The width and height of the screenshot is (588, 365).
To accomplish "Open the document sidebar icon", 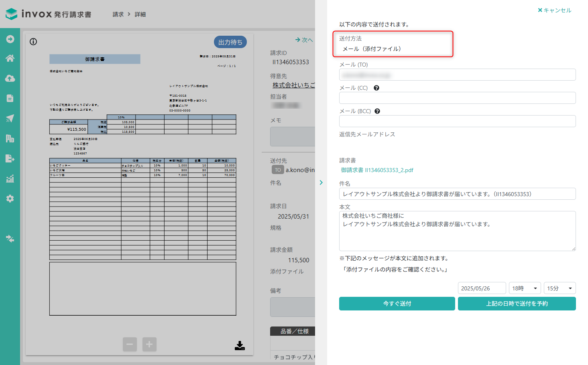I will pyautogui.click(x=10, y=98).
